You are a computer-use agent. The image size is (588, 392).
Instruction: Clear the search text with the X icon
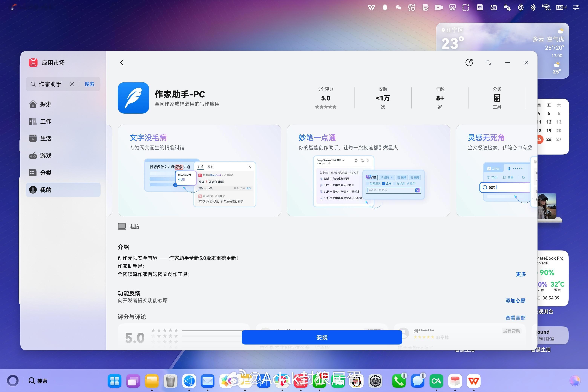(72, 84)
